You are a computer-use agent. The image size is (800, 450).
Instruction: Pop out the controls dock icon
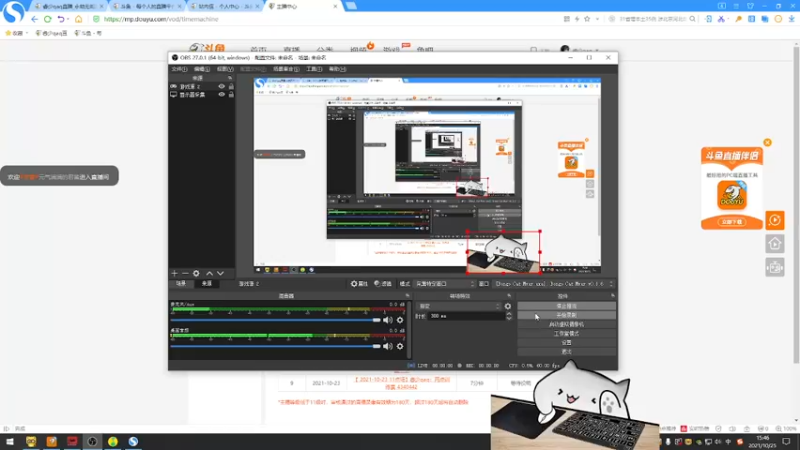click(613, 295)
